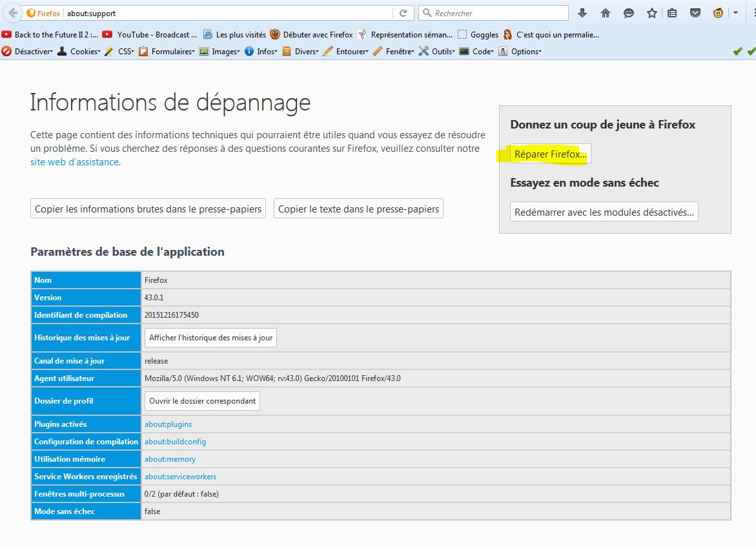The image size is (756, 547).
Task: Open the downloads arrow icon
Action: [582, 13]
